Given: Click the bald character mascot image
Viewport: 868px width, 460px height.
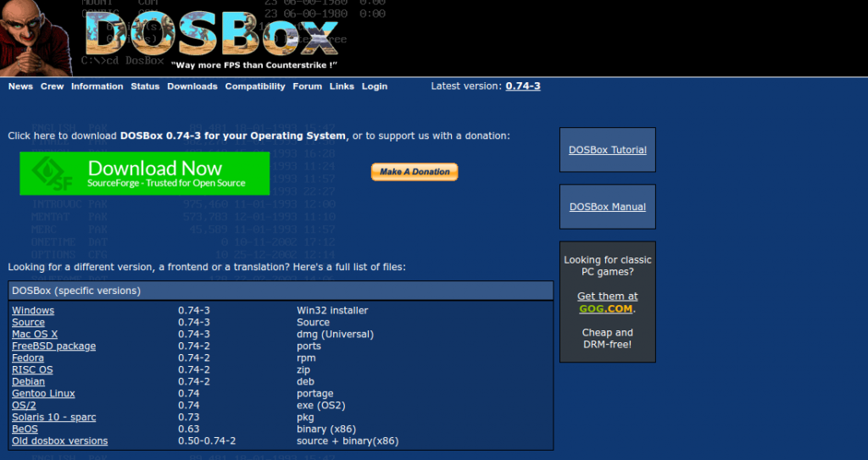Looking at the screenshot, I should coord(36,37).
